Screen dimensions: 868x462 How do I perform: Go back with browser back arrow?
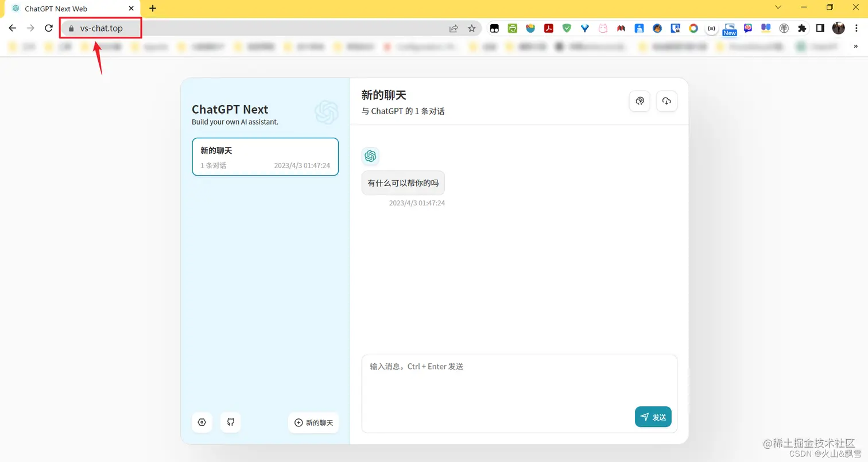tap(13, 28)
